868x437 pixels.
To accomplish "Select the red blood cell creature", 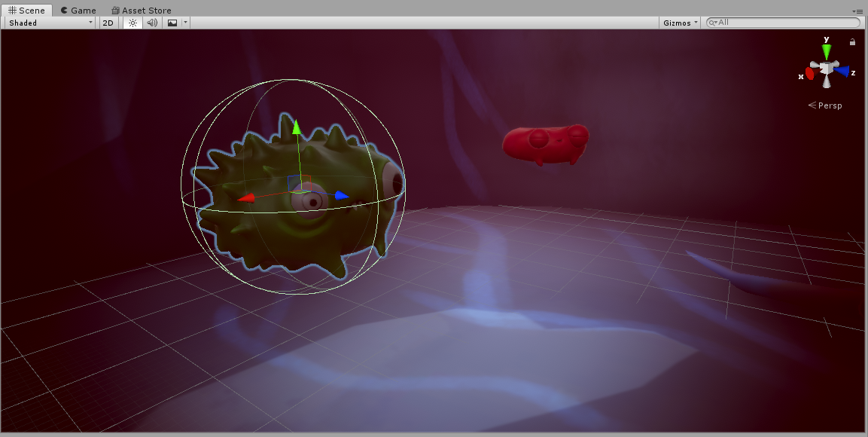I will (545, 144).
